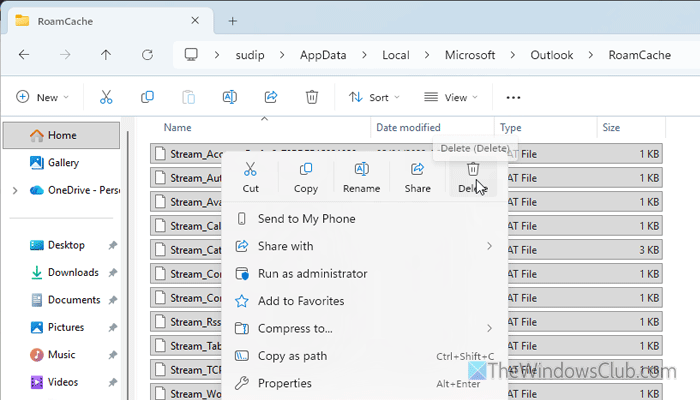This screenshot has height=400, width=700.
Task: Choose Cut in the context menu
Action: pos(250,177)
